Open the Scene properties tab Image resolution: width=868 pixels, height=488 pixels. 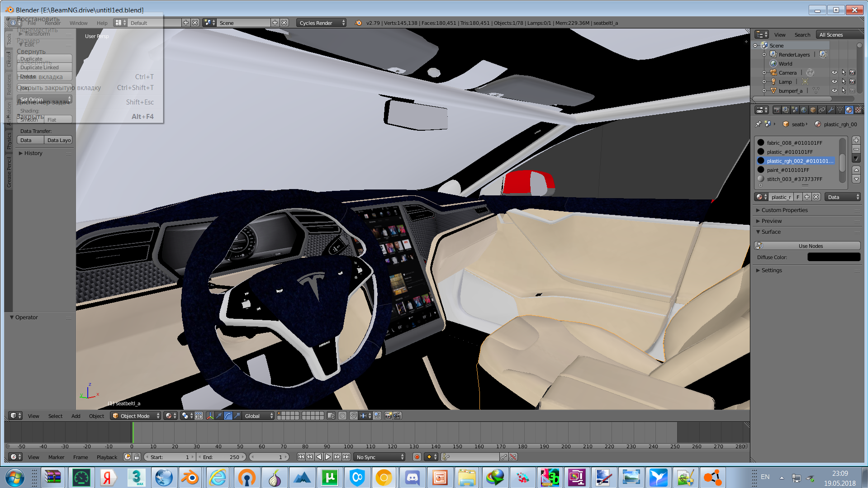pyautogui.click(x=795, y=110)
